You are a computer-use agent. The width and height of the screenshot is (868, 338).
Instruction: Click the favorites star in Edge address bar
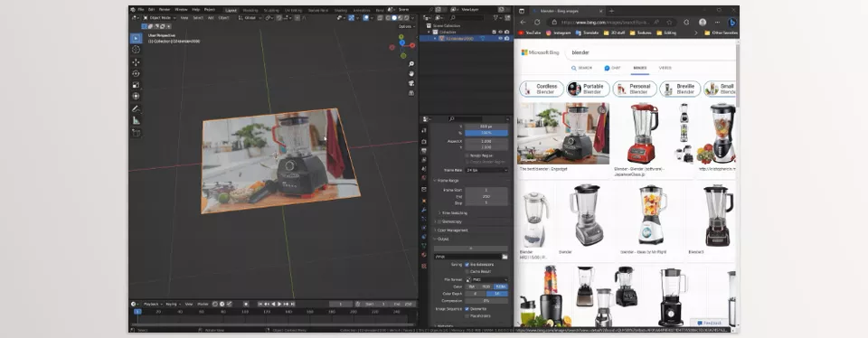pos(669,23)
